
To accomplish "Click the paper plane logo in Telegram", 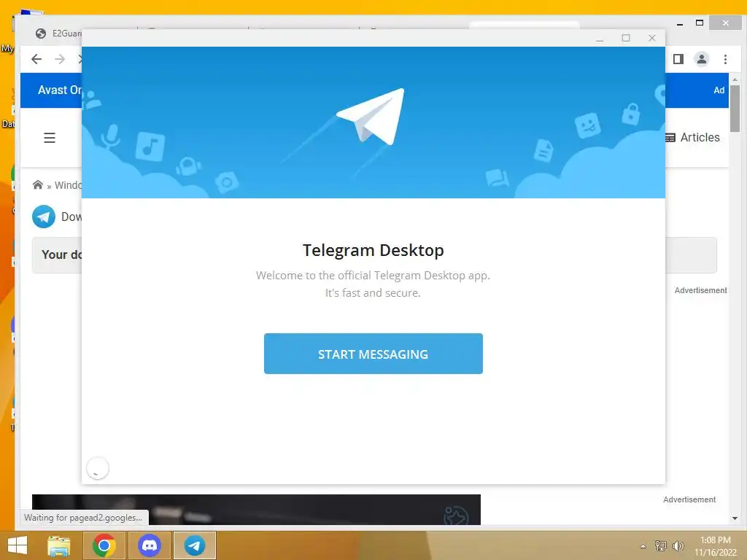I will click(371, 117).
